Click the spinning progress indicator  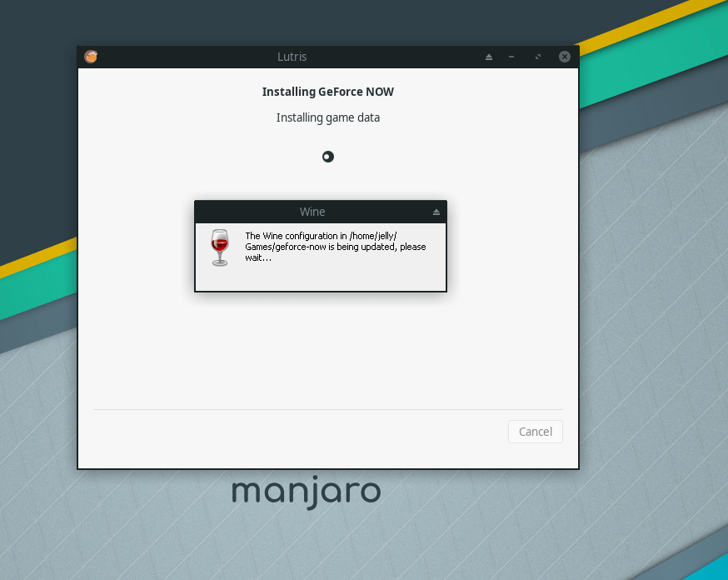[x=328, y=157]
